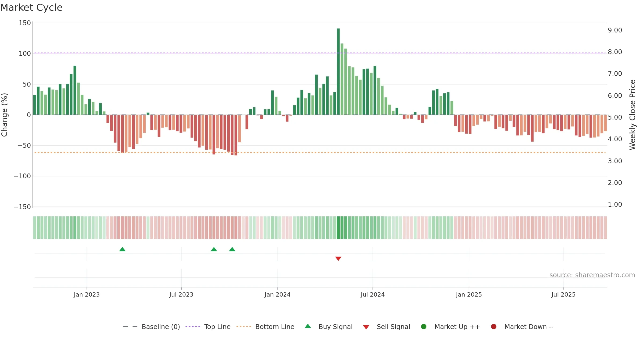Click the 1.00 price tick label
Image resolution: width=644 pixels, height=362 pixels.
click(615, 205)
